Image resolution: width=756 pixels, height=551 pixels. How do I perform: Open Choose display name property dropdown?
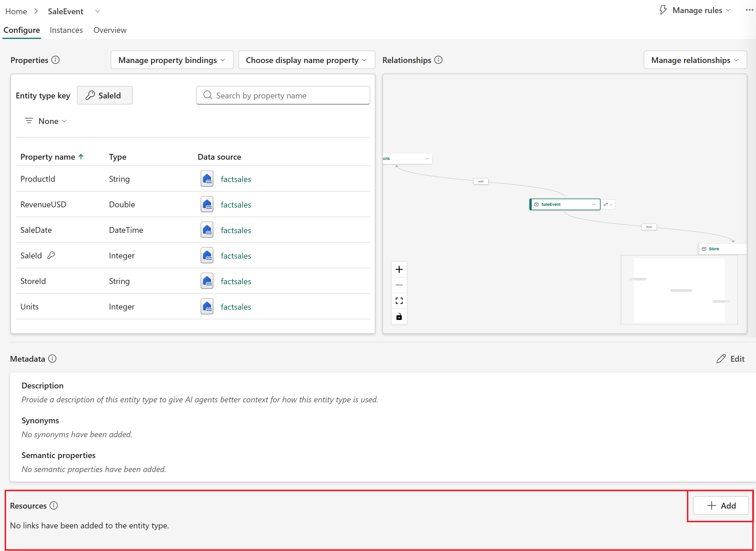click(x=307, y=60)
